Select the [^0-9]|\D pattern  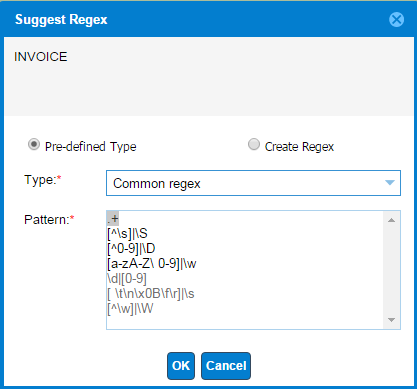click(131, 249)
